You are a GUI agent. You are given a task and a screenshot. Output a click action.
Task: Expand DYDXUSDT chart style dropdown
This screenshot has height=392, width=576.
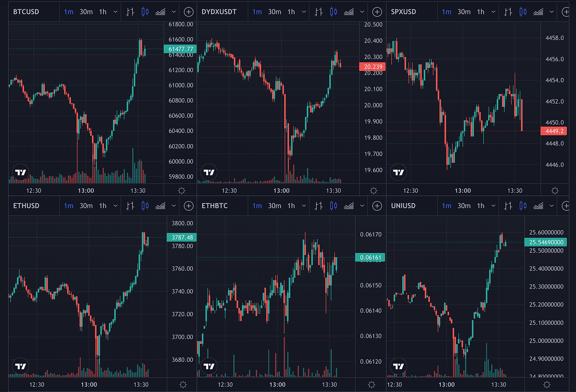(362, 12)
